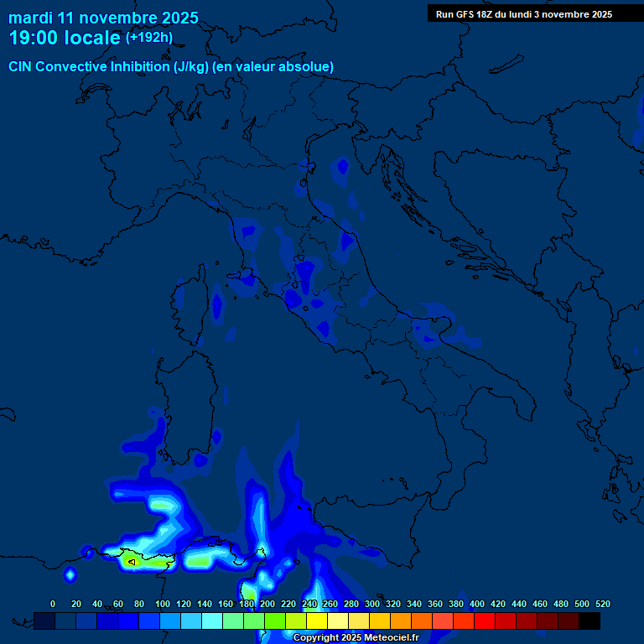644x644 pixels.
Task: Select the legend swatch between 20 and 40
Action: click(x=86, y=621)
